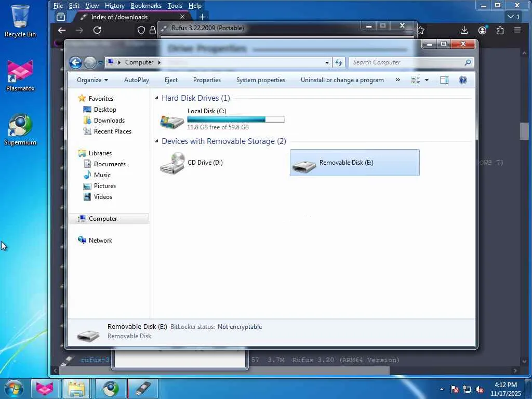Screen dimensions: 532x399
Task: Select the Removable Disk (E:) item
Action: pos(354,163)
